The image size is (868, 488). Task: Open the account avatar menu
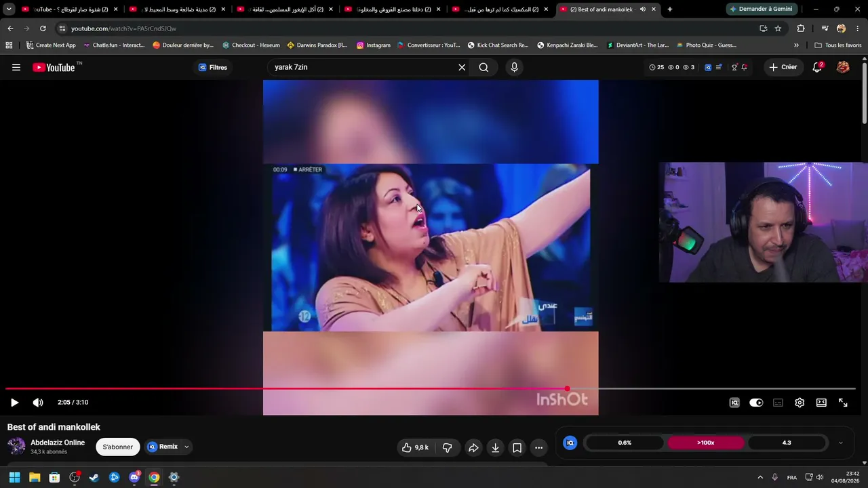coord(843,67)
